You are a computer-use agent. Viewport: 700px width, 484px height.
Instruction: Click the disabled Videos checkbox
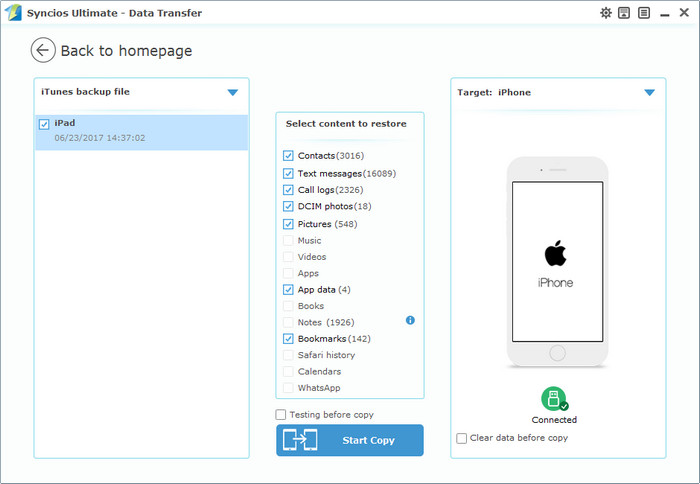(288, 257)
